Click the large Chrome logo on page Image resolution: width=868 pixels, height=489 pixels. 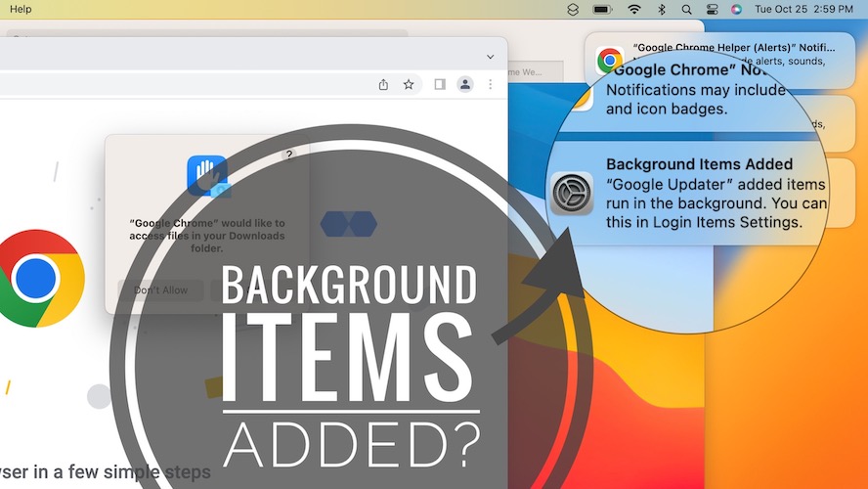tap(41, 278)
